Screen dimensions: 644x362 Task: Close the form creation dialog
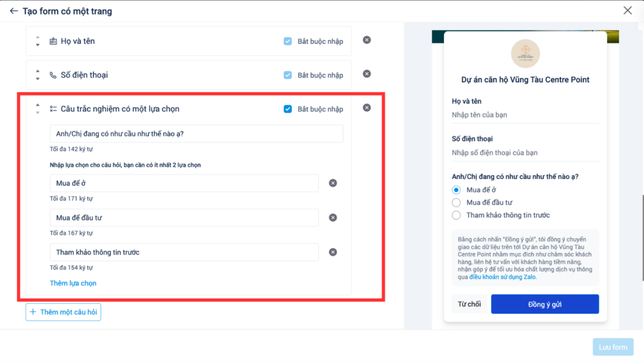[627, 11]
